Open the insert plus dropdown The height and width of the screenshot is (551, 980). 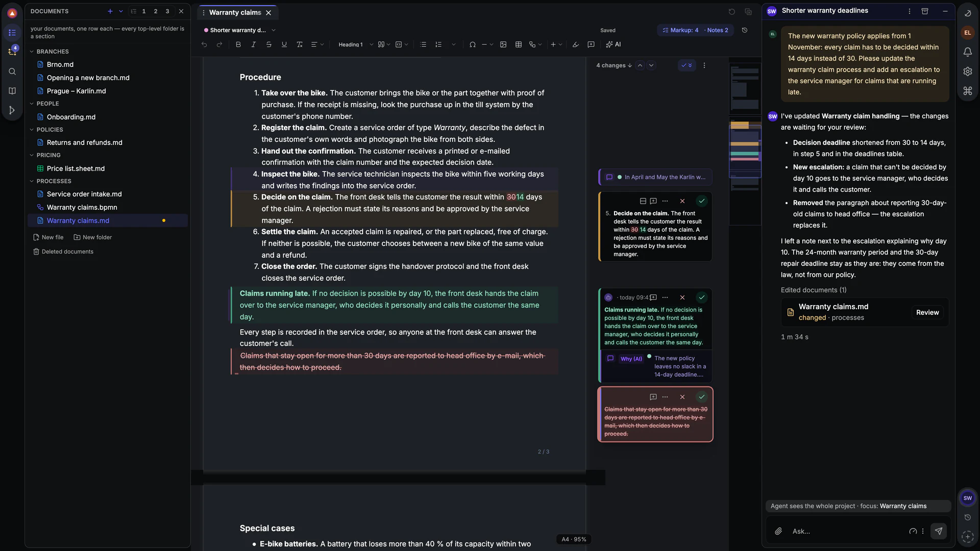[556, 45]
